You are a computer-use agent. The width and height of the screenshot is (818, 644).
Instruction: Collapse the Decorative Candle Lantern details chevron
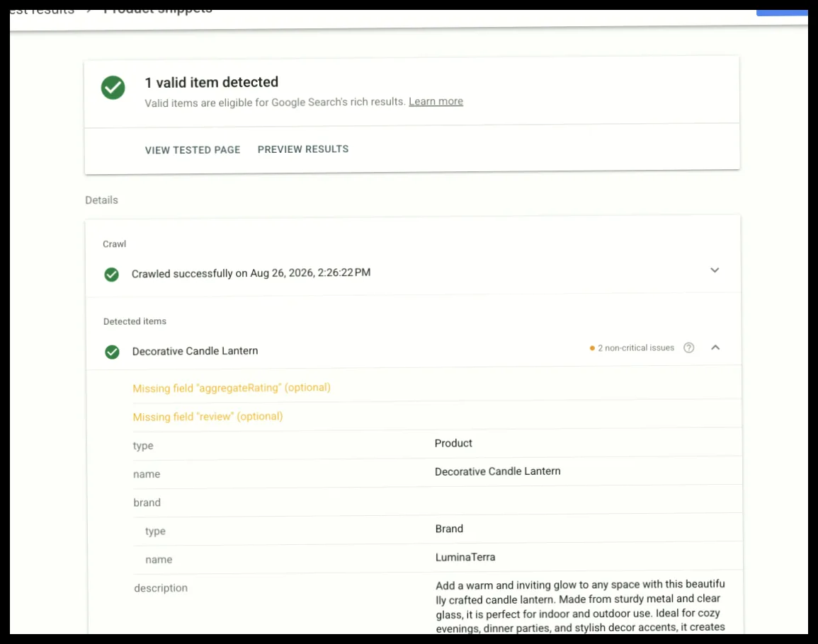[x=715, y=347]
